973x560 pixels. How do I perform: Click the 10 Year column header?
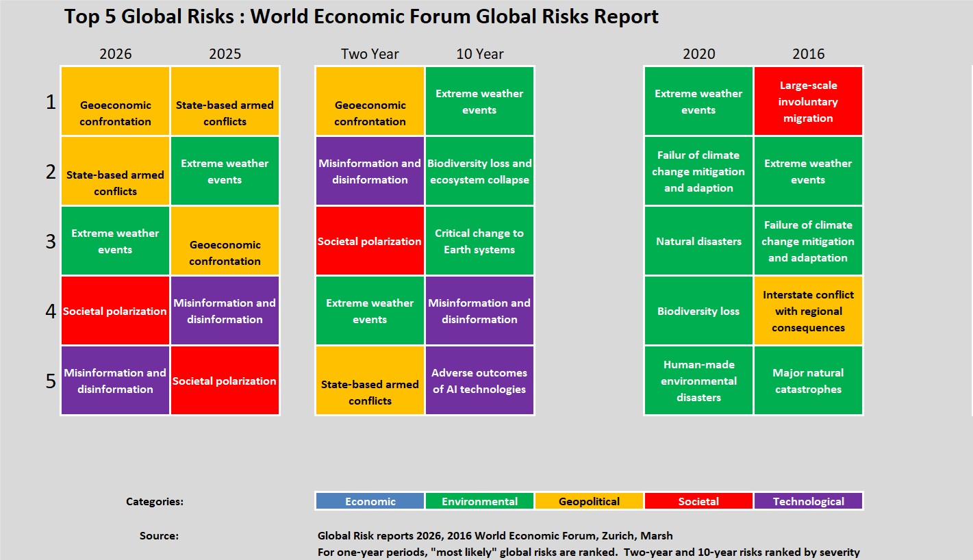pos(479,54)
